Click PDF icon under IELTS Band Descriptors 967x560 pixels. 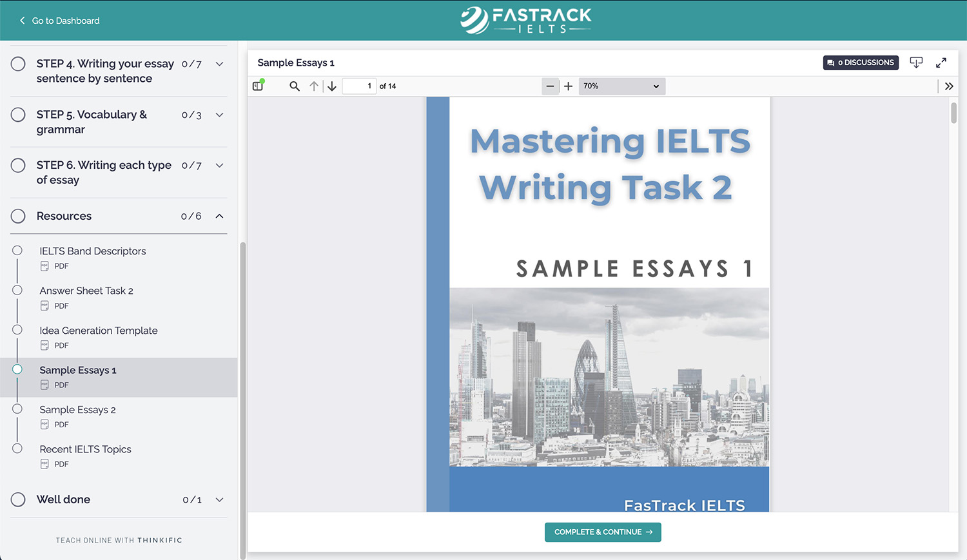(44, 266)
